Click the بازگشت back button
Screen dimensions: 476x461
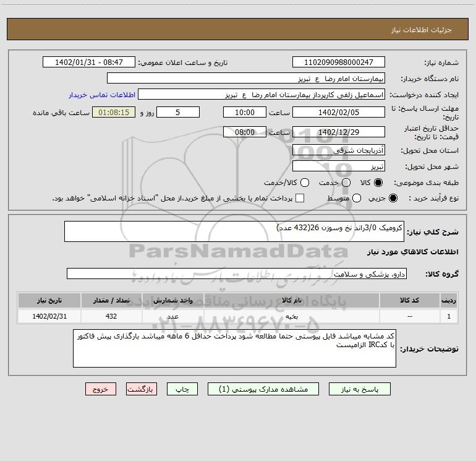[x=142, y=389]
